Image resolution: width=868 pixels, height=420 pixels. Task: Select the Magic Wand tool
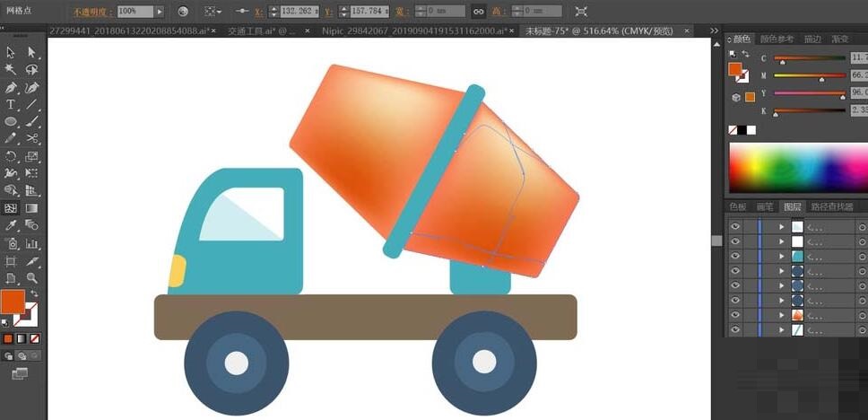pos(11,70)
